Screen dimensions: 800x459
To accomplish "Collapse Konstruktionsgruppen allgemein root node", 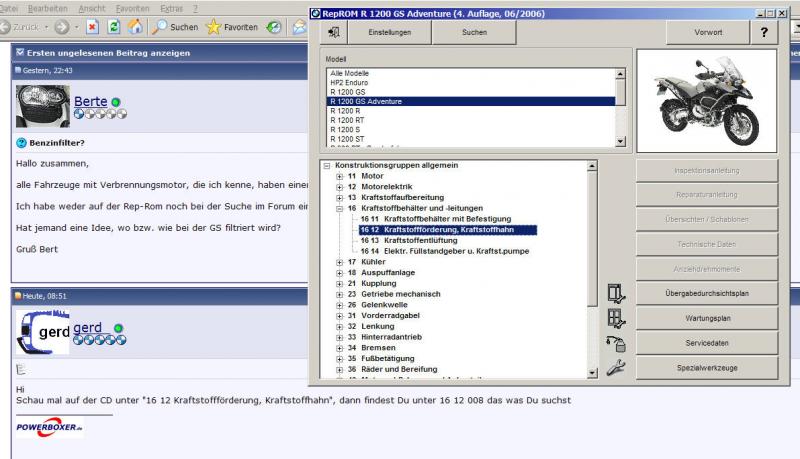I will [327, 166].
